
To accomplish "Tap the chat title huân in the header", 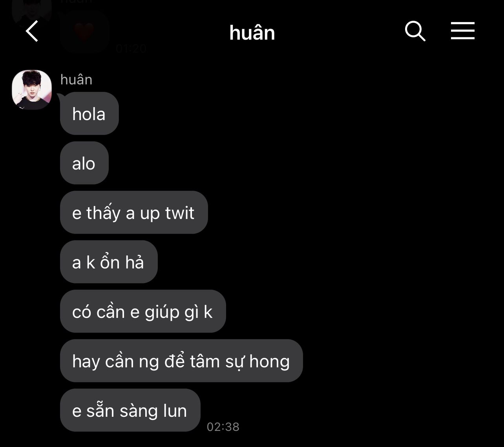I will tap(252, 32).
